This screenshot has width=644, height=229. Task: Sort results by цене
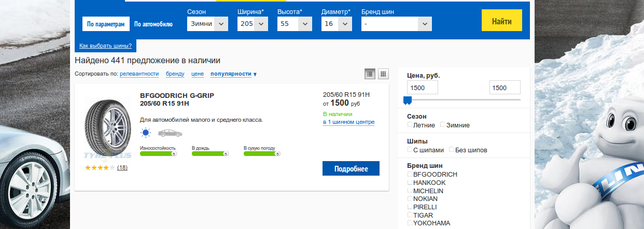click(x=198, y=74)
